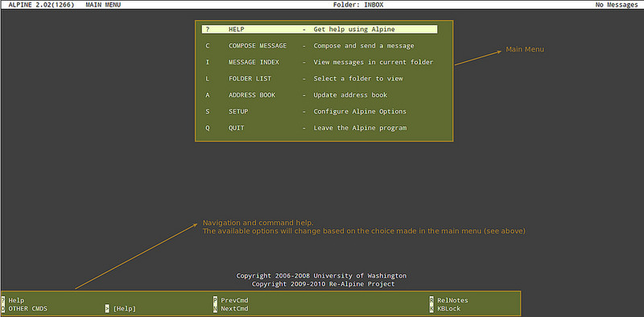
Task: Click the 'P' key box beside PrevCmd
Action: pos(215,300)
